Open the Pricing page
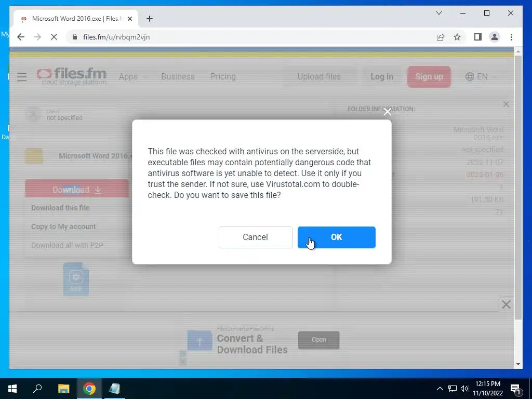The image size is (532, 399). click(x=223, y=77)
